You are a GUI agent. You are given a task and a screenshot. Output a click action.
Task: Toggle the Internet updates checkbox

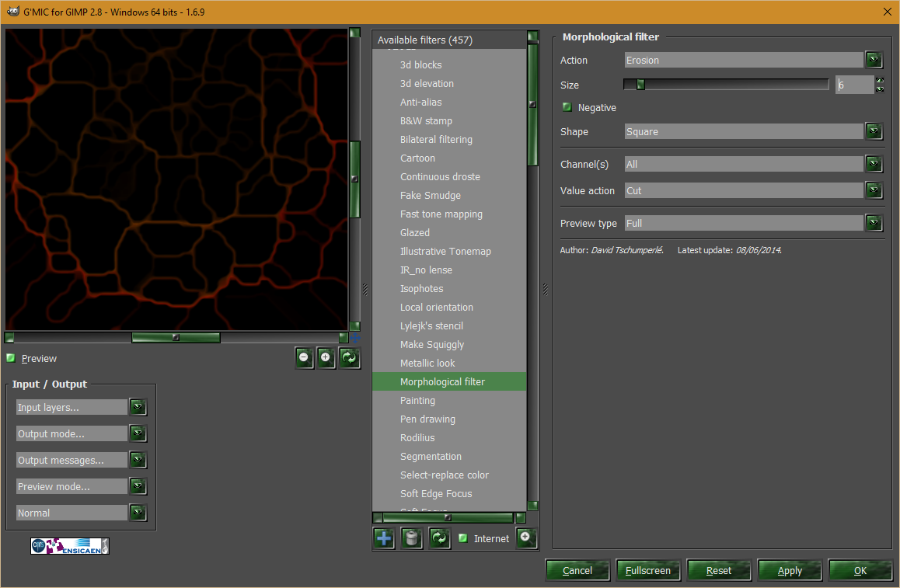pos(462,538)
